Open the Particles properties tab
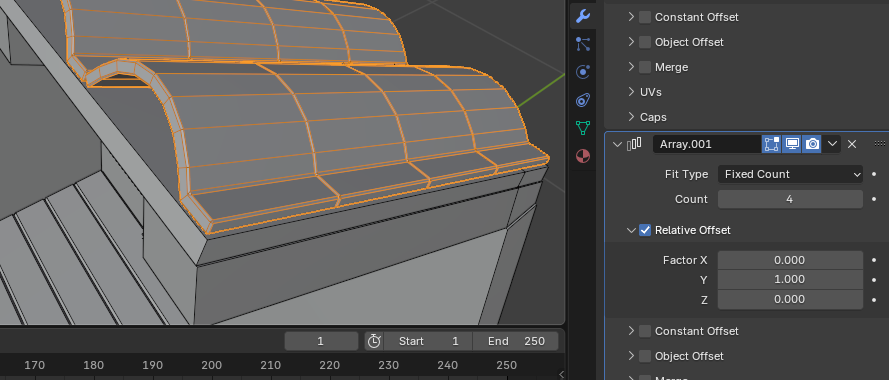 583,44
